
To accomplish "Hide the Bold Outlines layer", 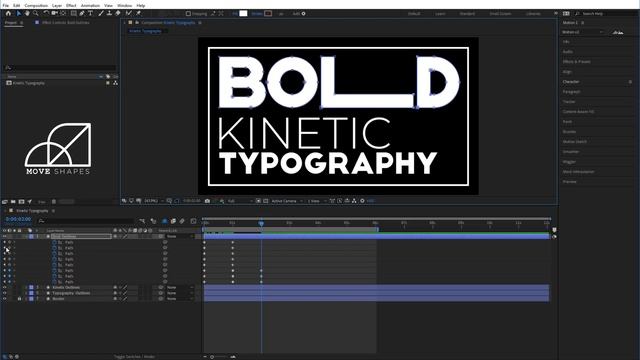I will pyautogui.click(x=4, y=236).
